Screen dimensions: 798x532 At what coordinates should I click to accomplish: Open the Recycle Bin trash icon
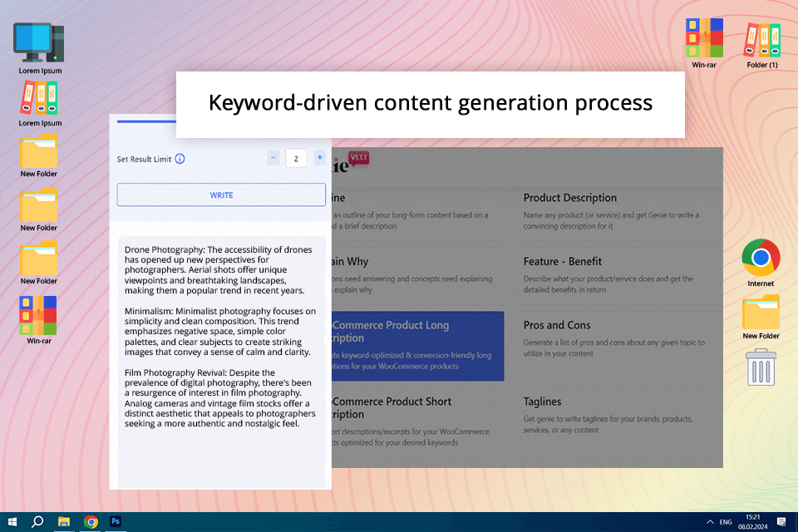point(761,367)
